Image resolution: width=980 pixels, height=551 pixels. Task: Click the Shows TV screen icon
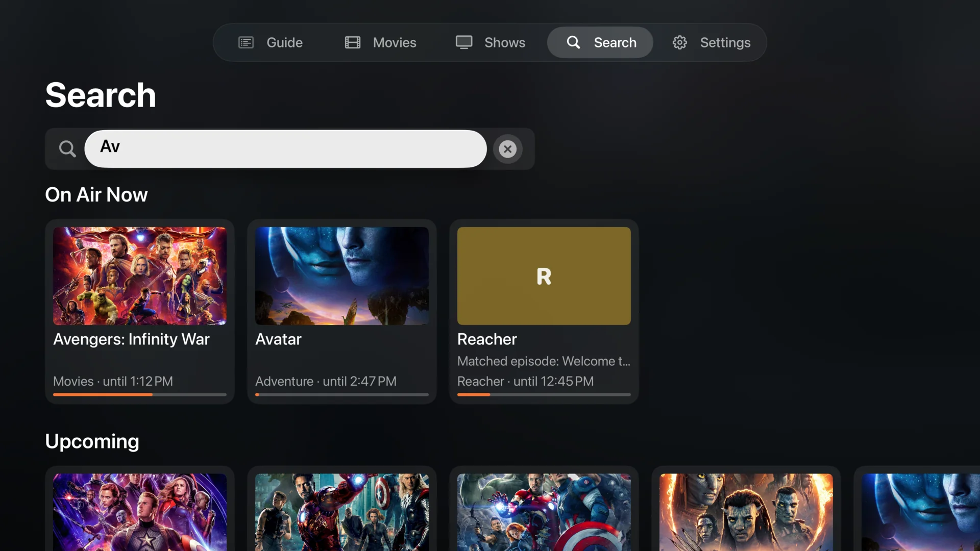464,42
